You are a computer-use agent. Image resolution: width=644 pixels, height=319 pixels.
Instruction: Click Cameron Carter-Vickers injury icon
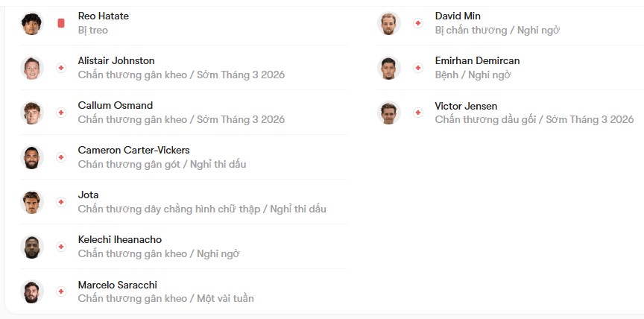click(x=61, y=157)
